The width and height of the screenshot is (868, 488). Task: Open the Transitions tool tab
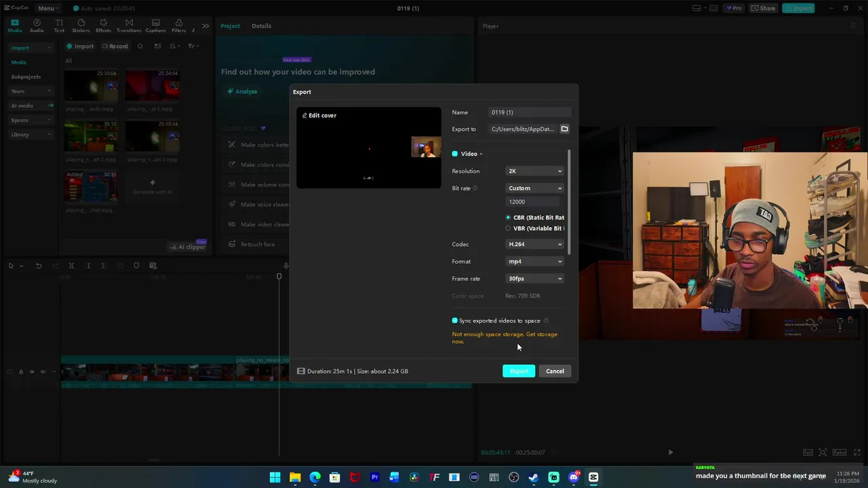(x=129, y=26)
